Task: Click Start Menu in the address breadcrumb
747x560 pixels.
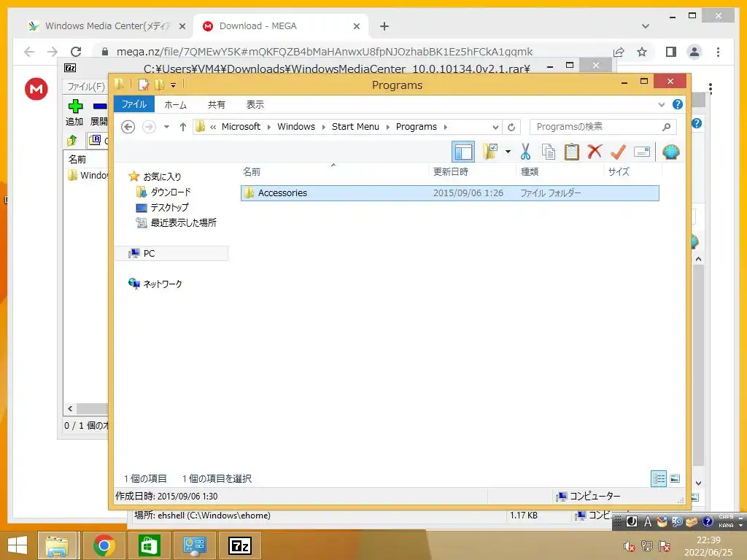Action: pyautogui.click(x=355, y=127)
